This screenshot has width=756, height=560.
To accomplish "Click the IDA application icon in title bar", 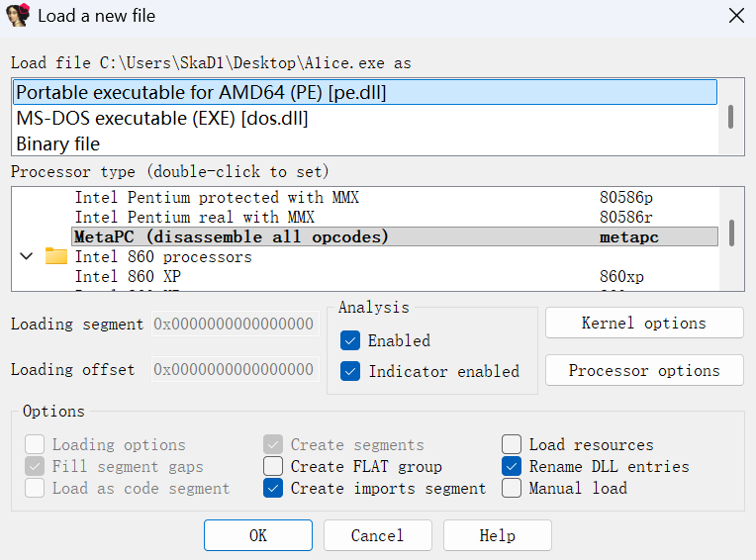I will 18,16.
